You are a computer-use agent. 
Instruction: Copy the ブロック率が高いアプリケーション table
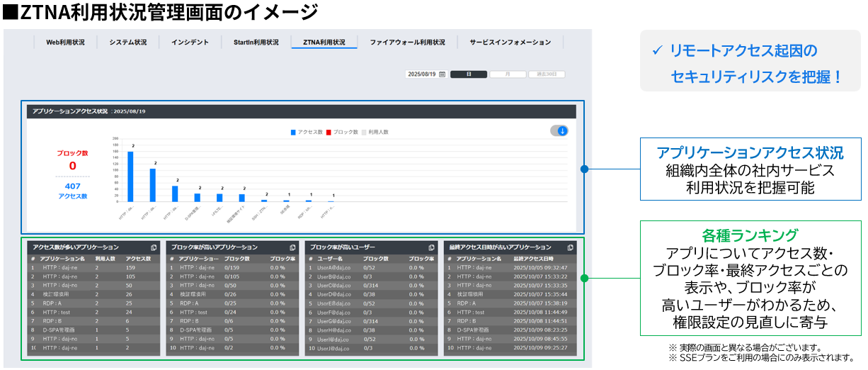[293, 248]
